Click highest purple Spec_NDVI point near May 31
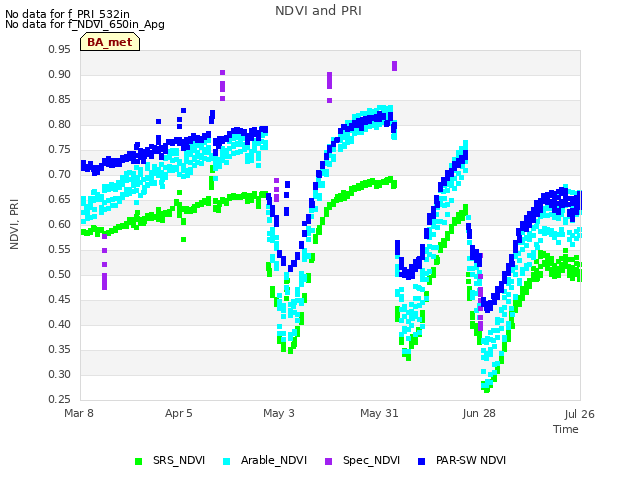Image resolution: width=640 pixels, height=480 pixels. (x=394, y=64)
